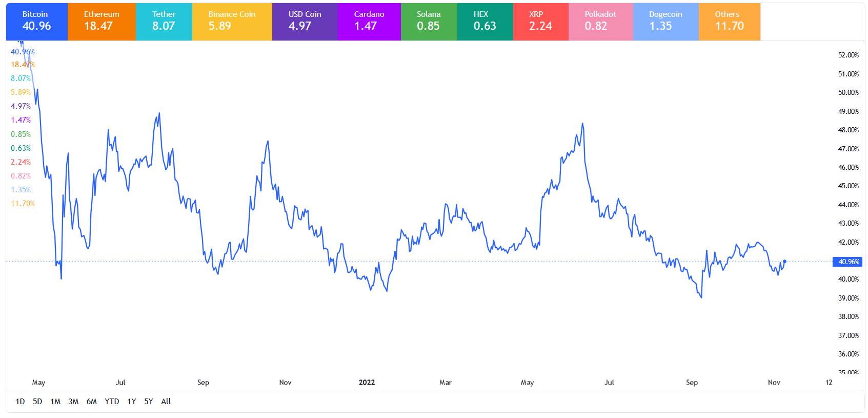Toggle the Dogecoin series tile

click(665, 22)
